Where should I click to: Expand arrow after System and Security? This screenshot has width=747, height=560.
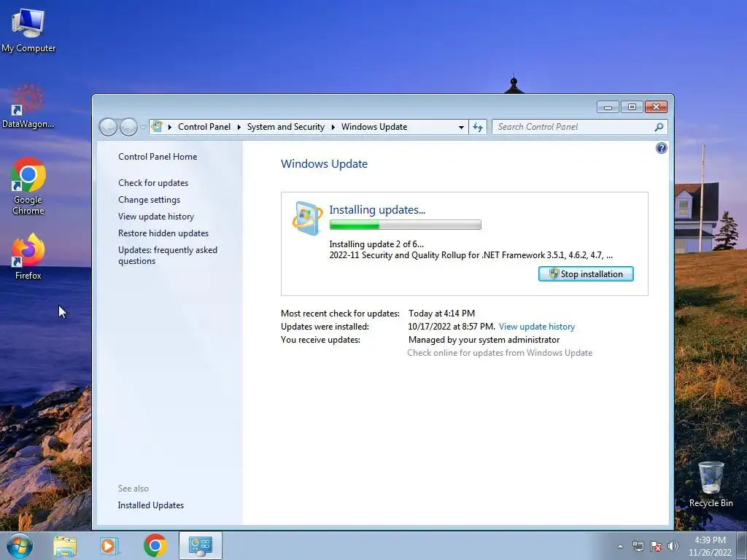pos(333,127)
